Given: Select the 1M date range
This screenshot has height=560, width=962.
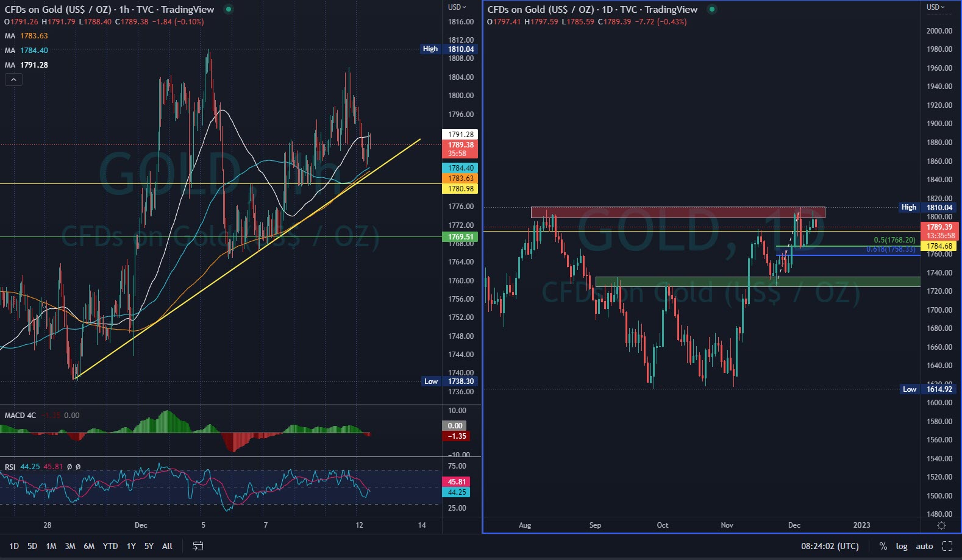Looking at the screenshot, I should (51, 546).
